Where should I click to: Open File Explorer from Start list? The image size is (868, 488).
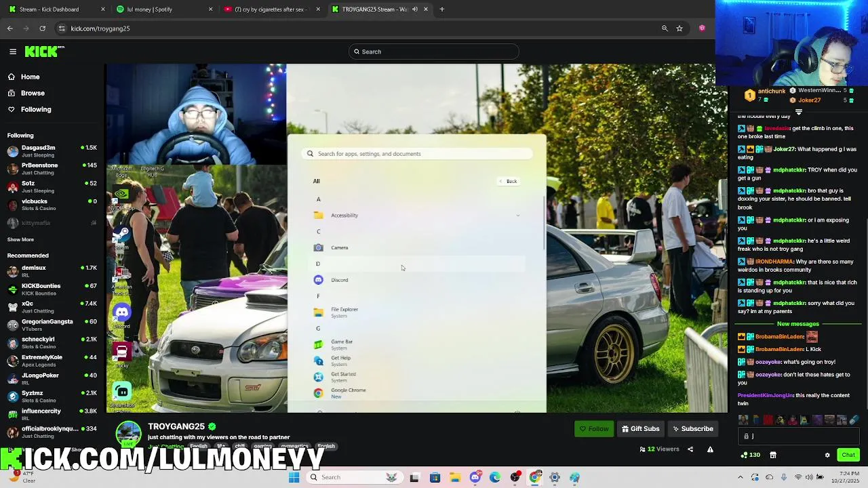tap(417, 312)
